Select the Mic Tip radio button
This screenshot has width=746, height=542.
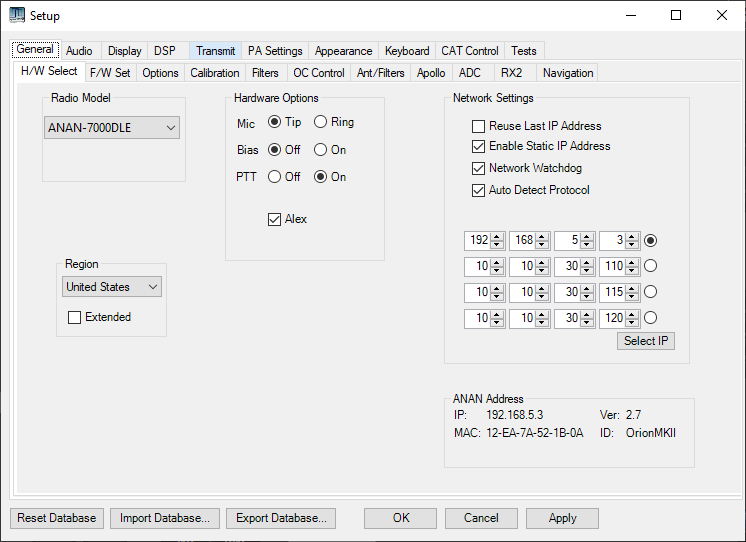pos(274,122)
